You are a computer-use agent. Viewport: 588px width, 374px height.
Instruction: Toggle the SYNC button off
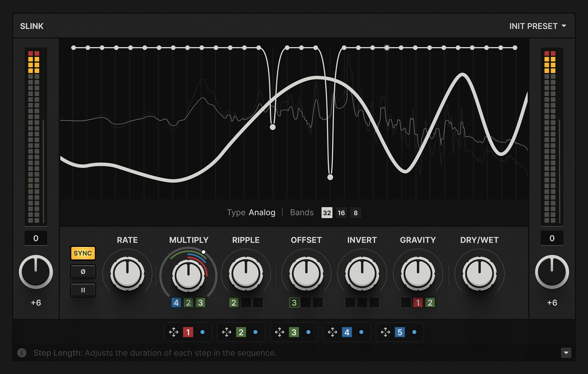pyautogui.click(x=83, y=253)
